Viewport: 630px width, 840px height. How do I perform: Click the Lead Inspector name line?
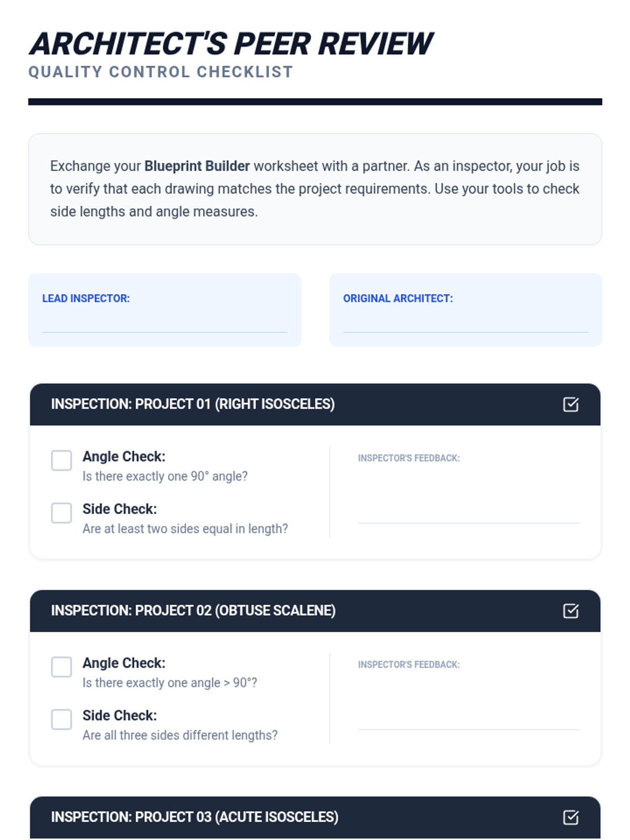tap(164, 324)
